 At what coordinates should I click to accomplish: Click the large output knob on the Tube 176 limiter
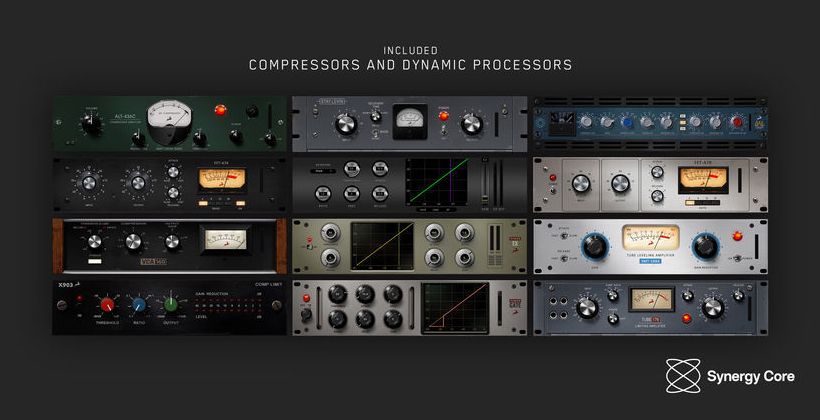(x=712, y=308)
